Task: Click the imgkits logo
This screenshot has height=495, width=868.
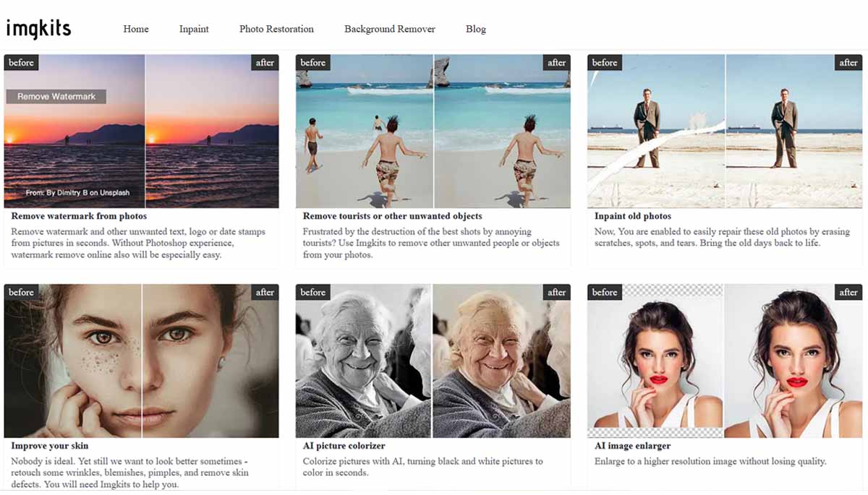Action: (38, 29)
